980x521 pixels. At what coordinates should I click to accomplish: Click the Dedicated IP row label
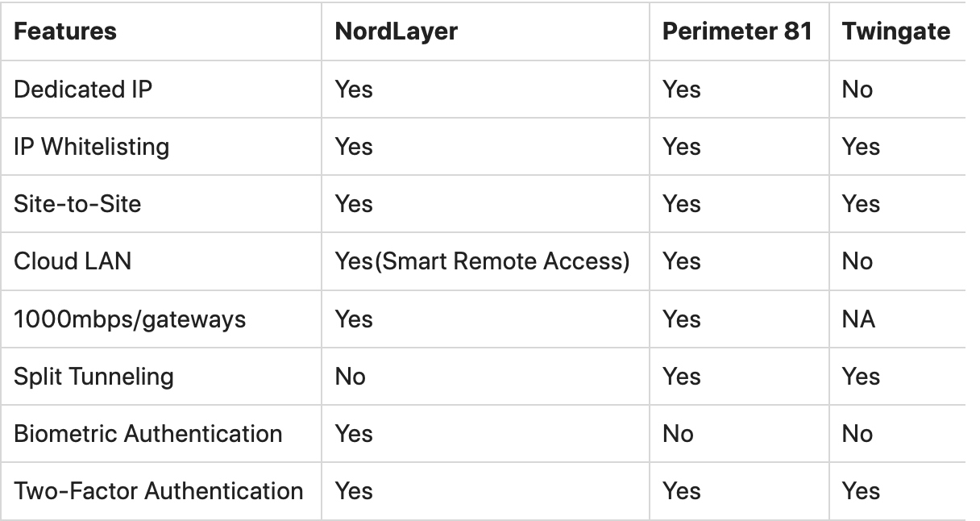pyautogui.click(x=83, y=89)
